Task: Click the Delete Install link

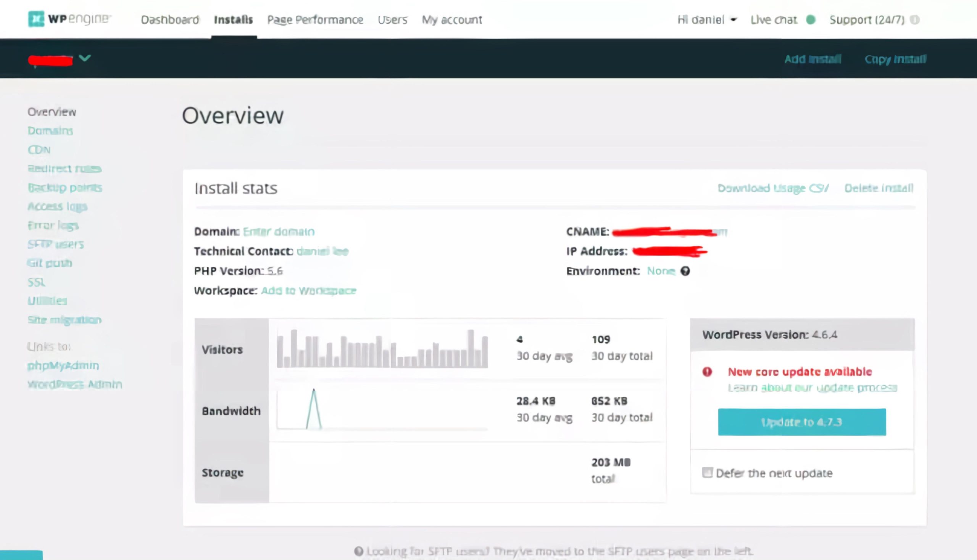Action: click(x=879, y=188)
